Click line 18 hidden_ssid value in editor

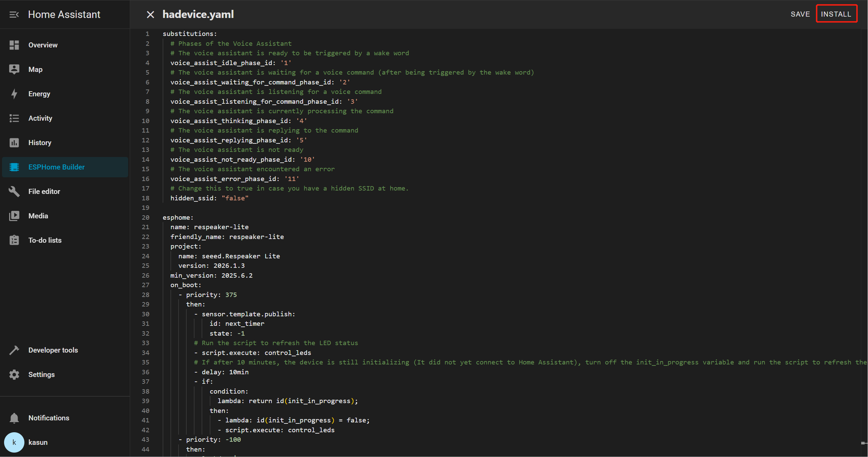235,198
